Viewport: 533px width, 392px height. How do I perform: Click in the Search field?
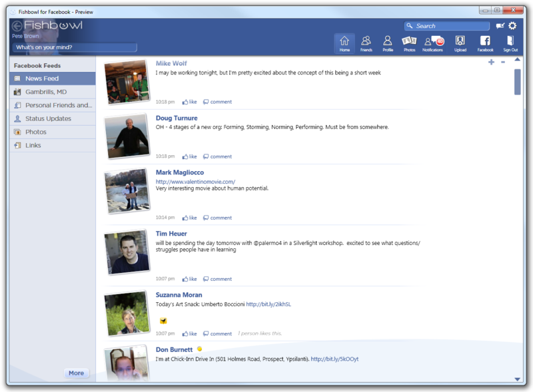[446, 26]
